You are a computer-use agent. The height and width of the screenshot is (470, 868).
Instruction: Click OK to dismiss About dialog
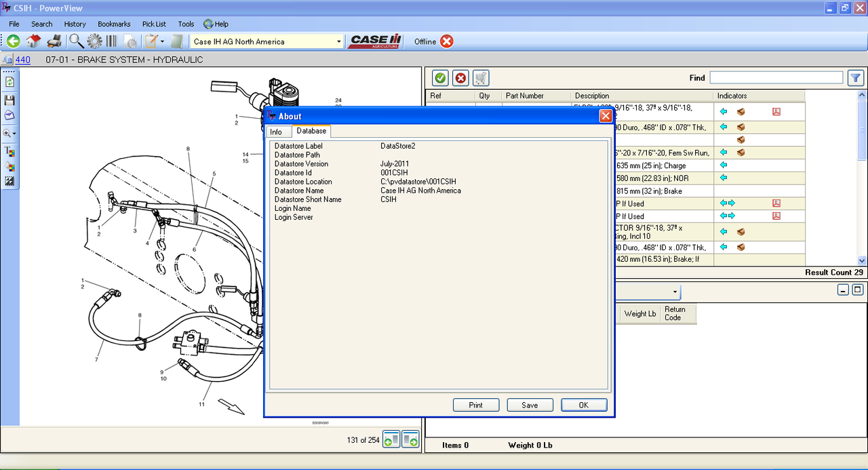click(x=584, y=405)
